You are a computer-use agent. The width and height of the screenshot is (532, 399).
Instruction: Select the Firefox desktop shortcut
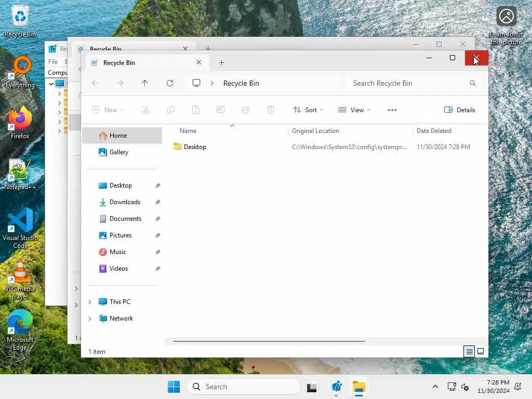(x=20, y=123)
